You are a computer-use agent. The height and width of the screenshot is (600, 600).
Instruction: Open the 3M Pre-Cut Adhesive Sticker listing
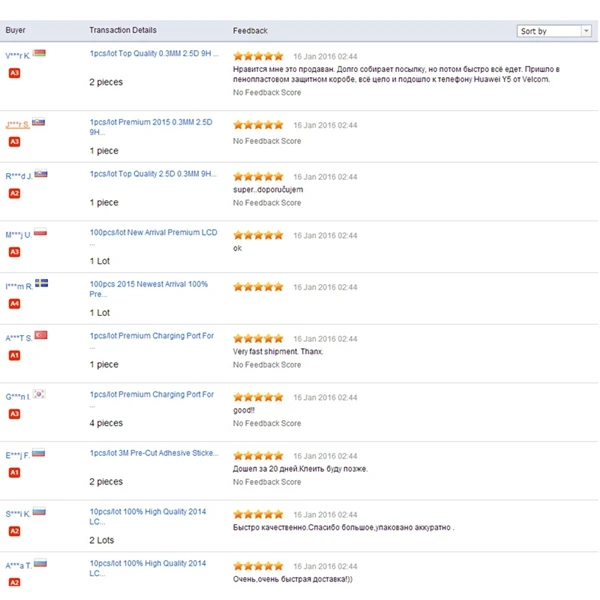pyautogui.click(x=151, y=454)
